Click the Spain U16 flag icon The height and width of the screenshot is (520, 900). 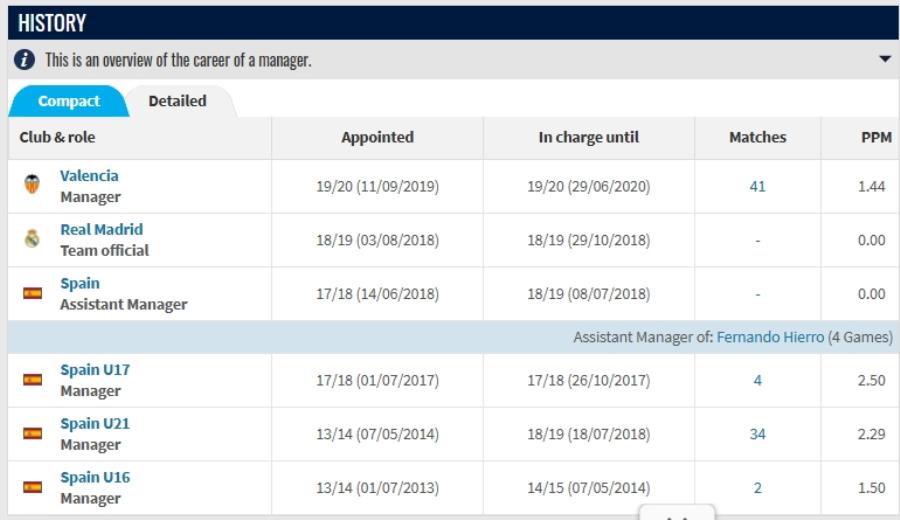33,488
